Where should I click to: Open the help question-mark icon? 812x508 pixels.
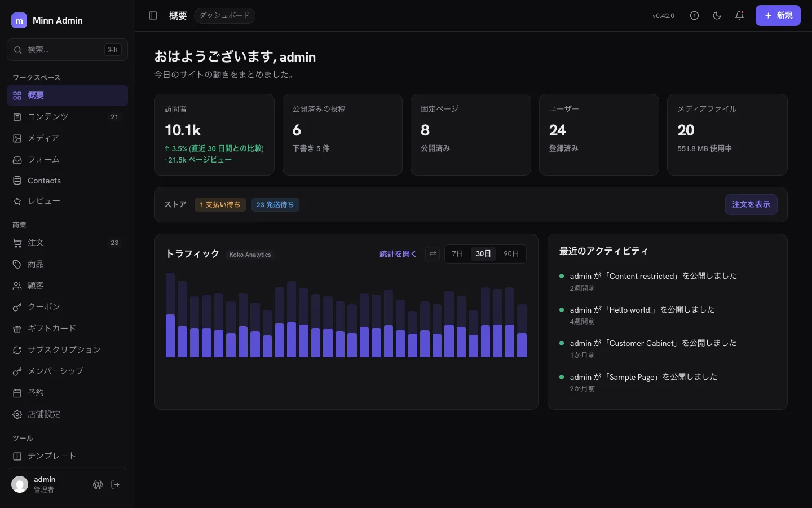tap(694, 16)
